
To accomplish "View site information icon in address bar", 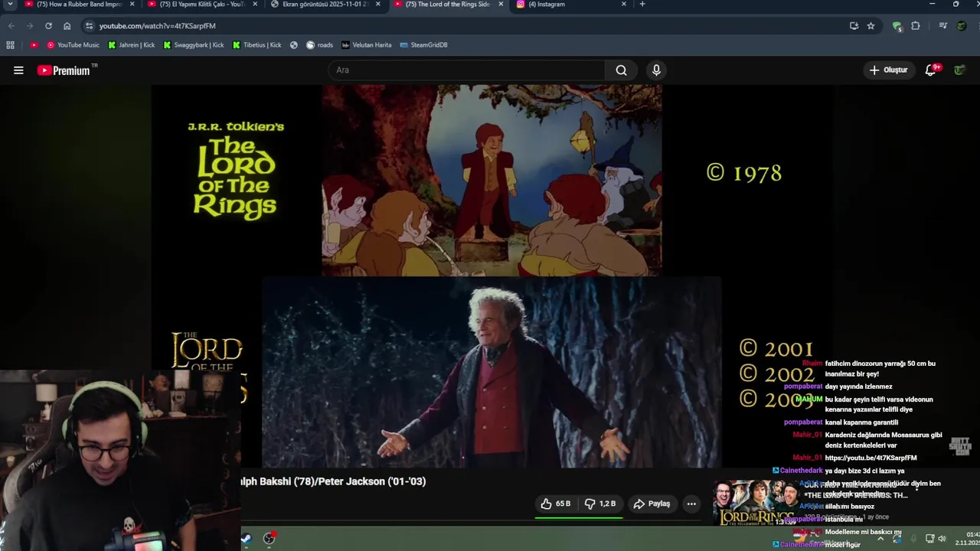I will click(89, 25).
